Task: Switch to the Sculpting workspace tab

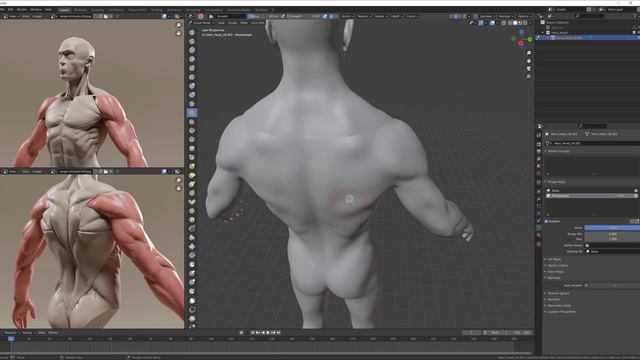Action: [98, 10]
